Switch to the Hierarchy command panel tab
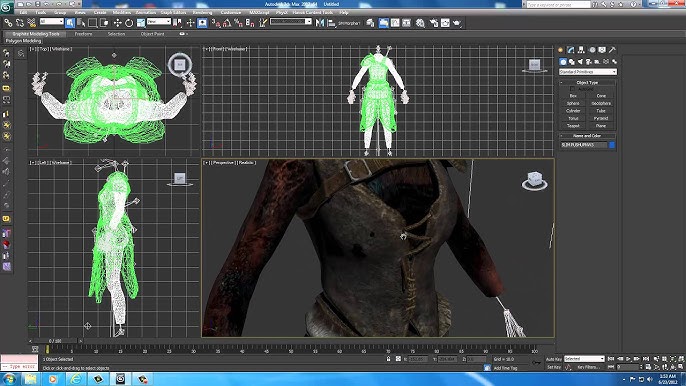The image size is (686, 386). [x=581, y=50]
